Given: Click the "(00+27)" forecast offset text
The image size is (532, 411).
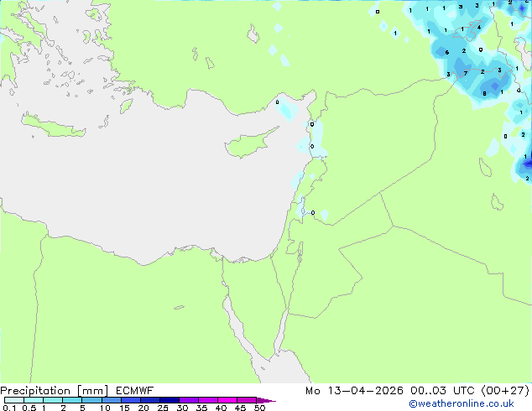Looking at the screenshot, I should 505,391.
